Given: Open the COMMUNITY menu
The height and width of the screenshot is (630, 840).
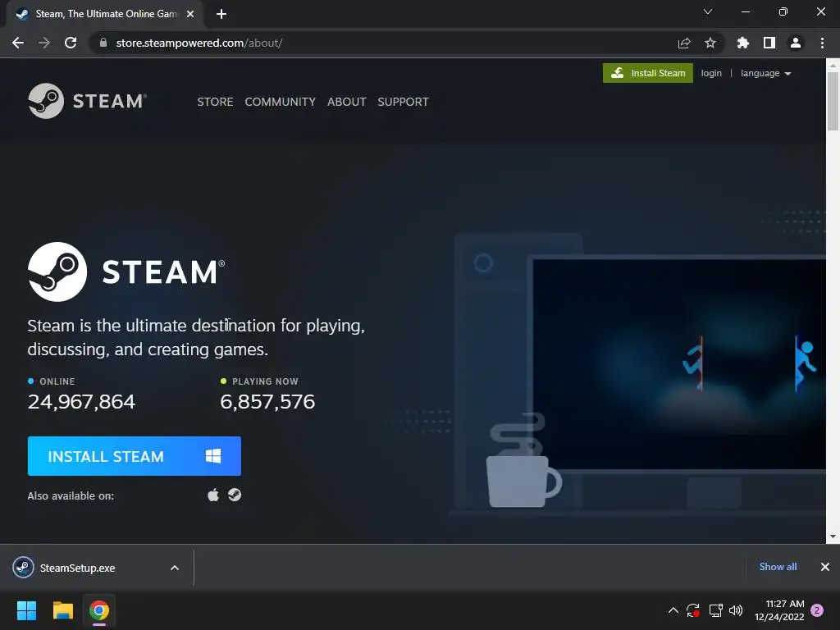Looking at the screenshot, I should point(281,102).
